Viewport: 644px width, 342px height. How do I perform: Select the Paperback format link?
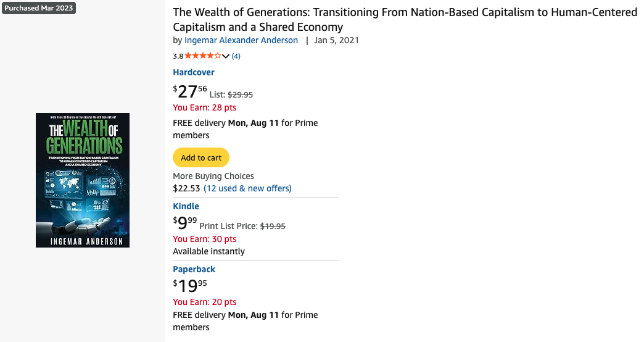point(194,269)
